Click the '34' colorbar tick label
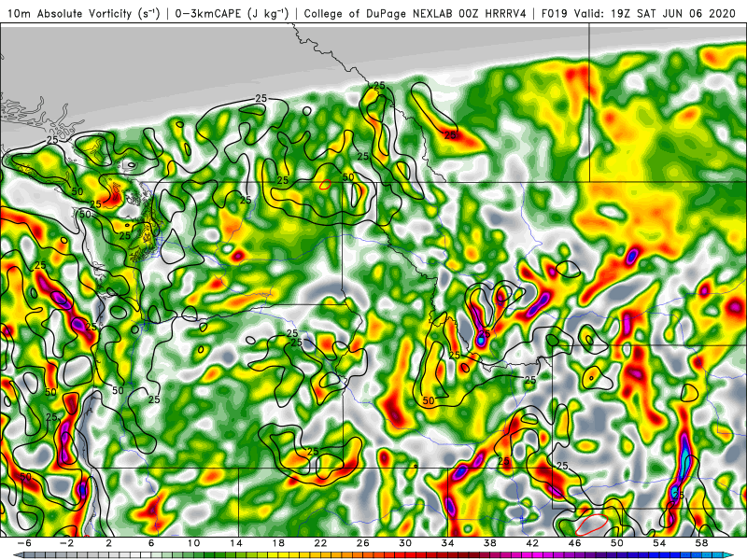The width and height of the screenshot is (747, 560). click(x=448, y=543)
